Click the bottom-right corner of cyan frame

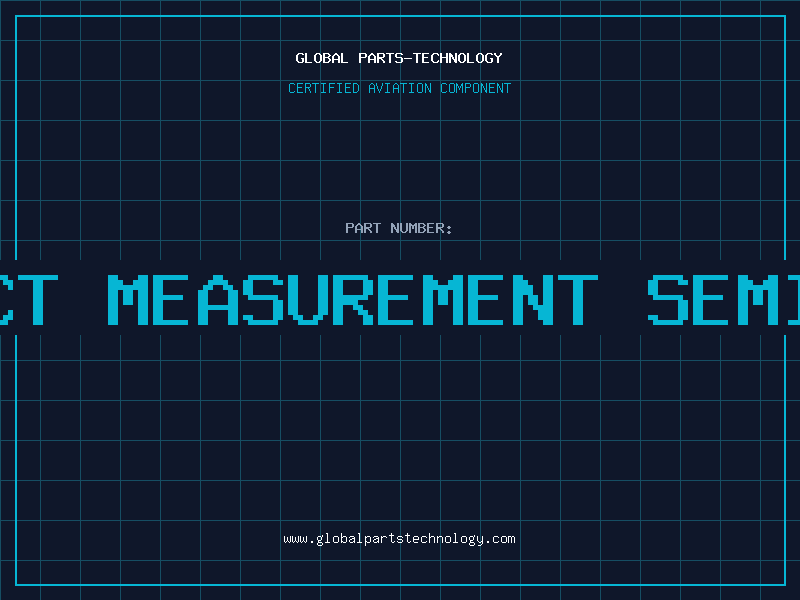coord(785,585)
